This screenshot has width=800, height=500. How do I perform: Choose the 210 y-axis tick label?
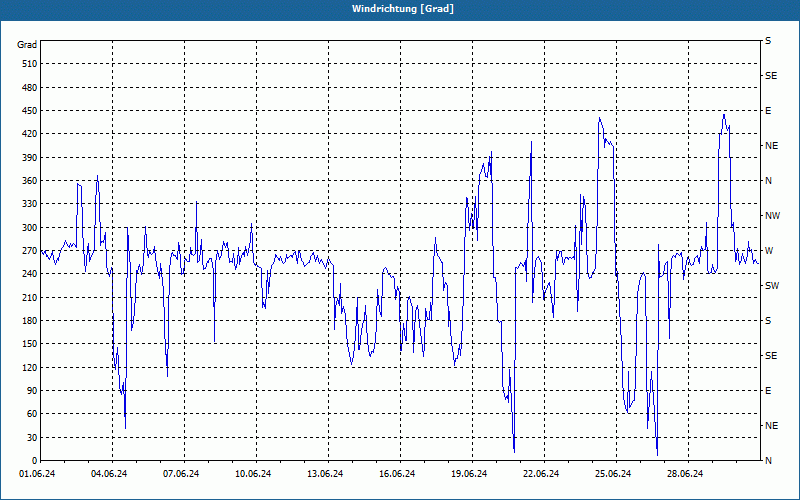[30, 297]
